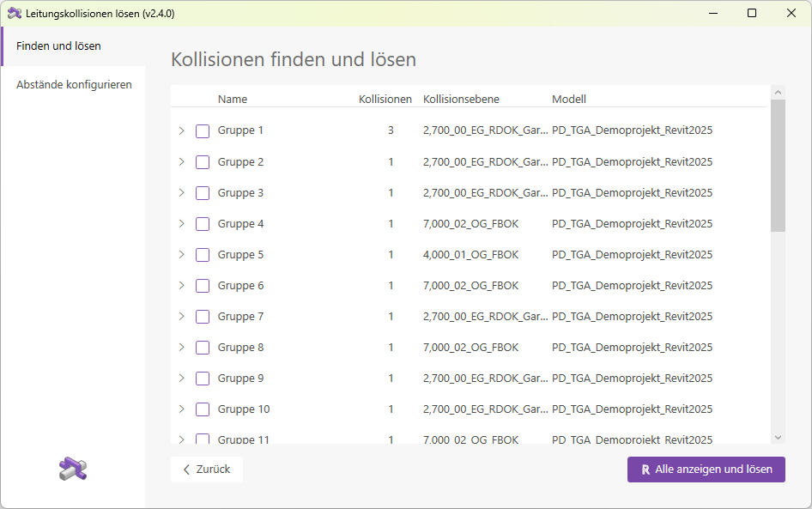
Task: Enable the checkbox for Gruppe 4
Action: coord(203,223)
